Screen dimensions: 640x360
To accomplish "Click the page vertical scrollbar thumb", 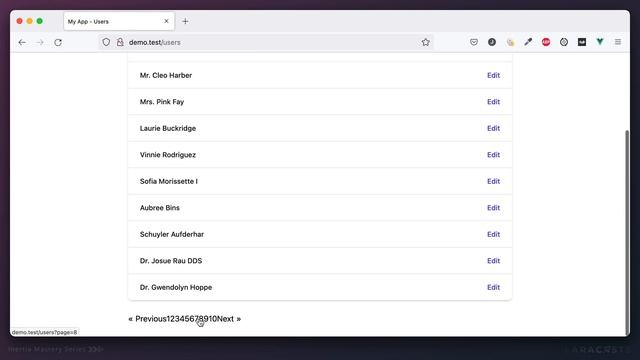I will (627, 233).
